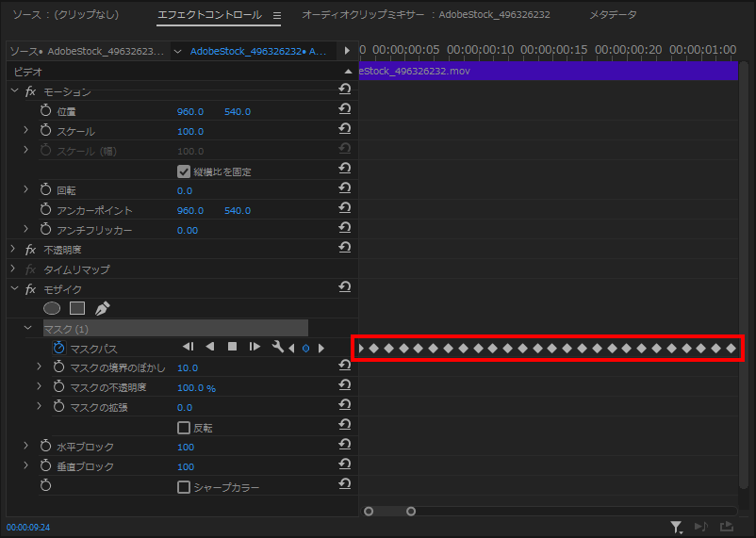Expand the 不透明度 effect section
Screen dimensions: 756x538
[13, 249]
